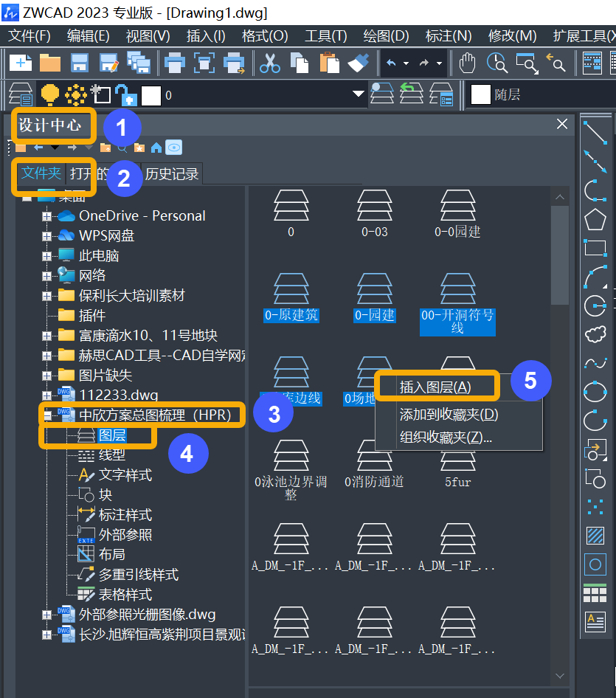Image resolution: width=616 pixels, height=698 pixels.
Task: Expand the OneDrive - Personal node
Action: click(x=46, y=216)
